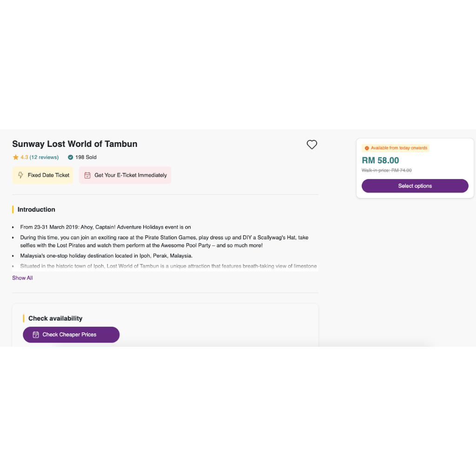Screen dimensions: 476x476
Task: Click the Sunway Lost World of Tambun title
Action: coord(74,144)
